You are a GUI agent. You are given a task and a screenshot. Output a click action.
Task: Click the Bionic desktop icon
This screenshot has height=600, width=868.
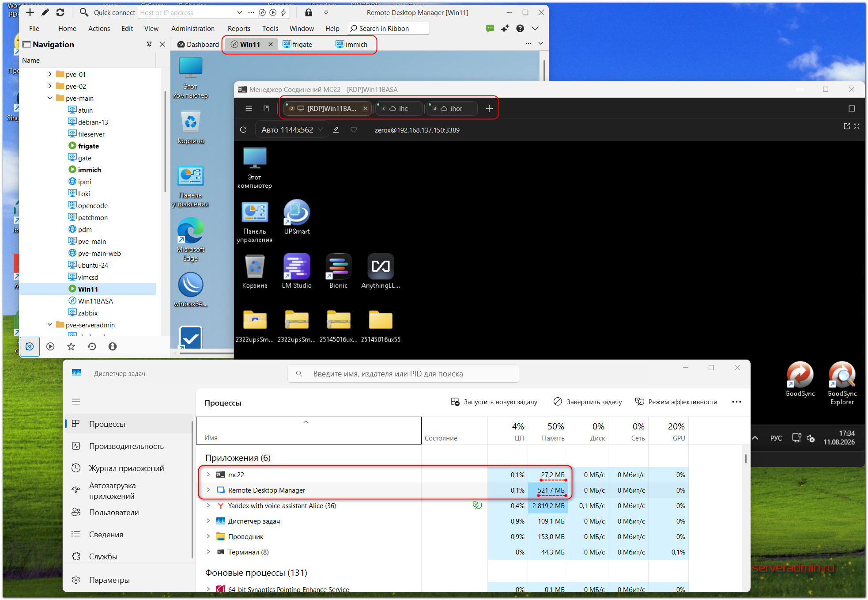338,271
